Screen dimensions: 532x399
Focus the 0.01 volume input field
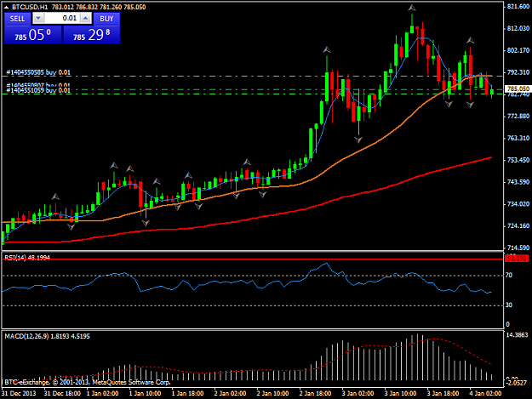[x=62, y=19]
